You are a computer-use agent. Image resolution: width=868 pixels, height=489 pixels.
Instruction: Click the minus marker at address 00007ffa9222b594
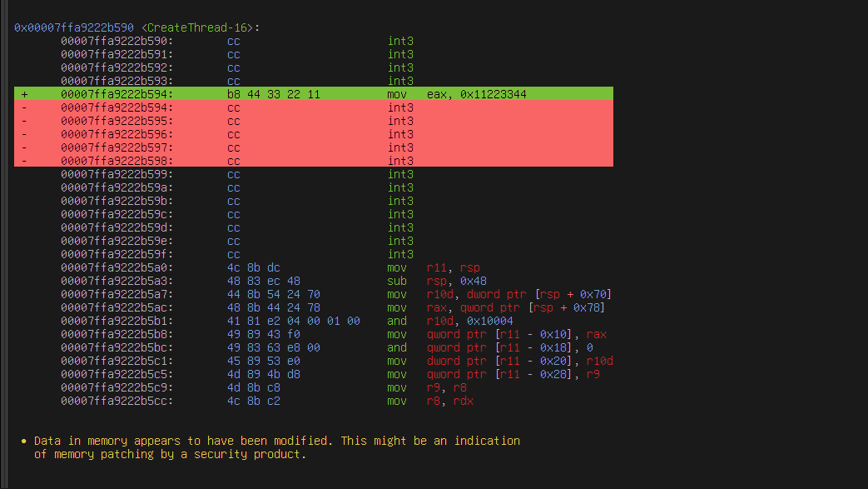pos(24,107)
